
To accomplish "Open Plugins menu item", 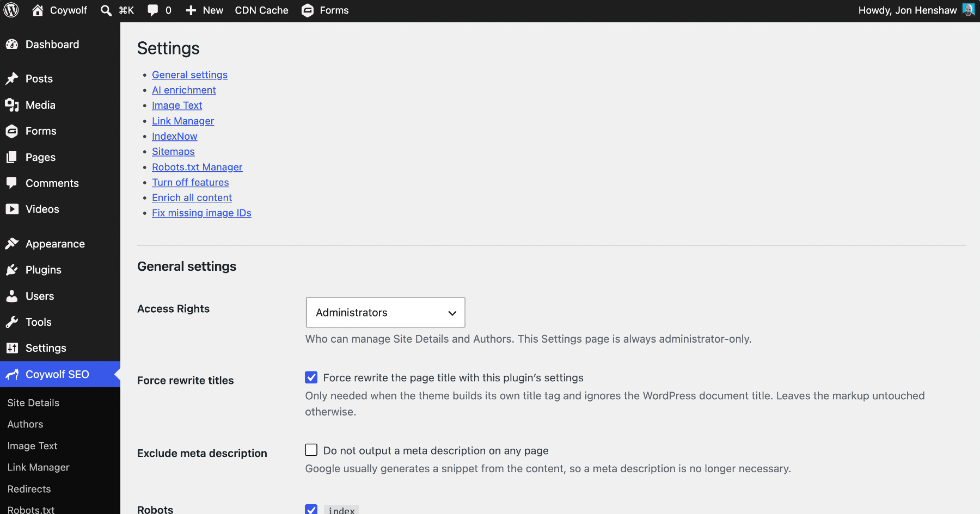I will (x=60, y=270).
